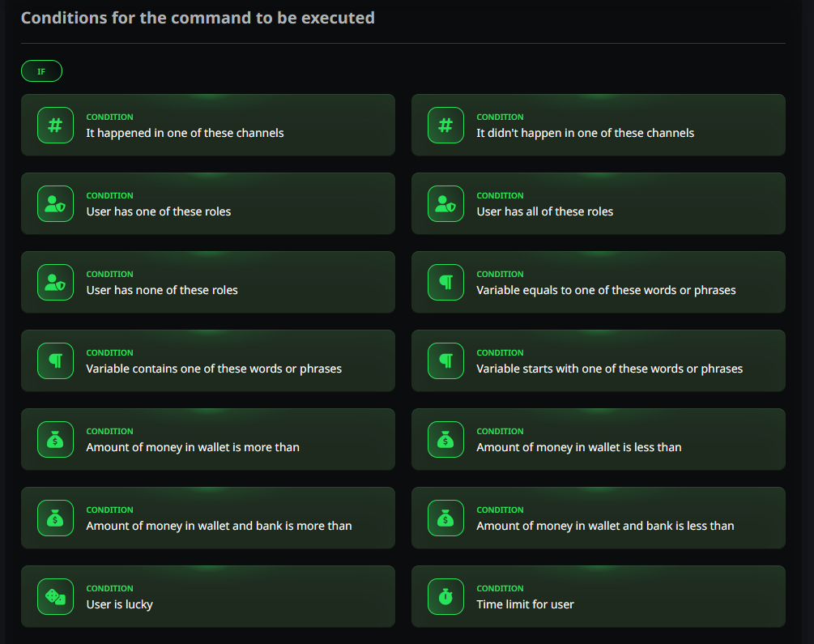Image resolution: width=814 pixels, height=644 pixels.
Task: Click the money bag icon for 'wallet is more than'
Action: click(x=56, y=439)
